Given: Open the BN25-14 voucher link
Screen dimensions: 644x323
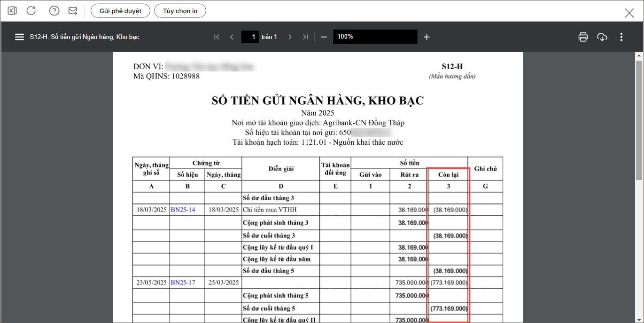Looking at the screenshot, I should [183, 210].
